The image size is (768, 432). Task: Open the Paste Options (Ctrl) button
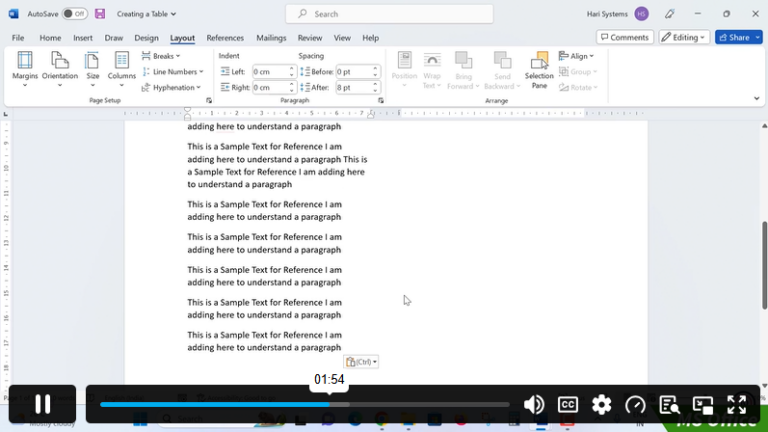click(361, 362)
